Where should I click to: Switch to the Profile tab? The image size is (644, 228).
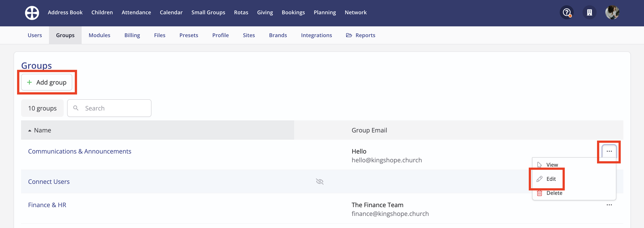click(x=221, y=35)
